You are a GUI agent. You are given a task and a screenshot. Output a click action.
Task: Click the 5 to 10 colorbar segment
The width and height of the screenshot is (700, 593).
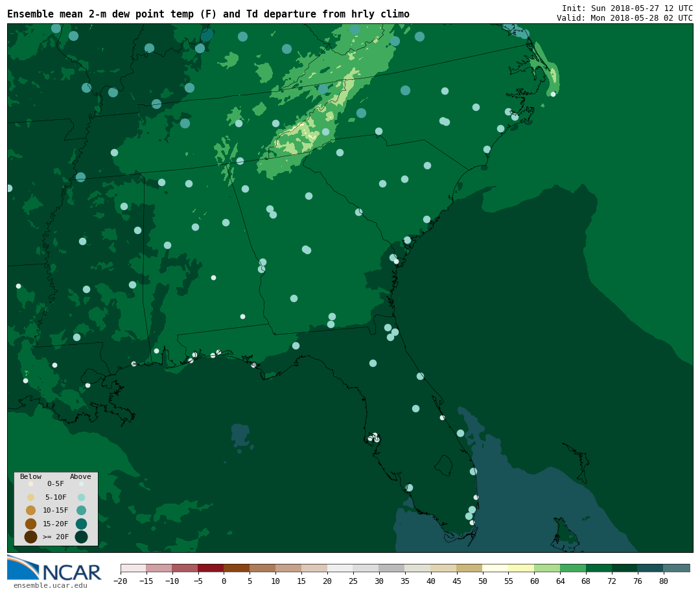(263, 568)
